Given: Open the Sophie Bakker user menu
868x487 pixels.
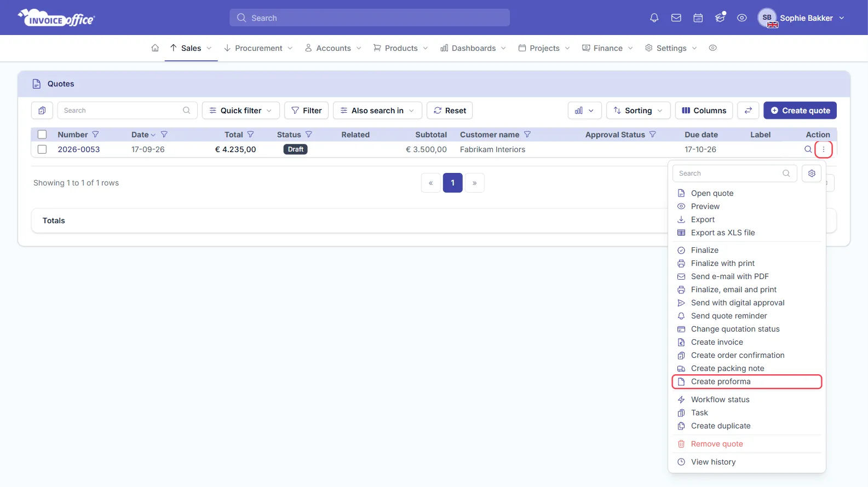Looking at the screenshot, I should [801, 18].
